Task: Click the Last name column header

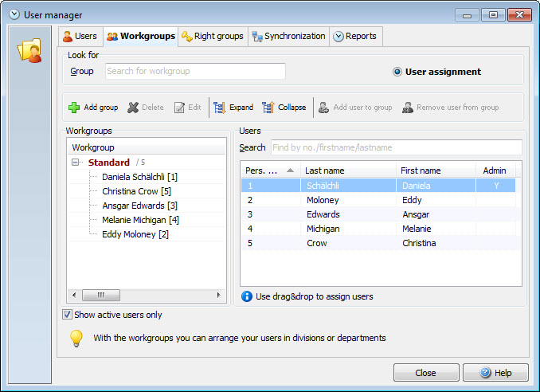Action: tap(349, 171)
